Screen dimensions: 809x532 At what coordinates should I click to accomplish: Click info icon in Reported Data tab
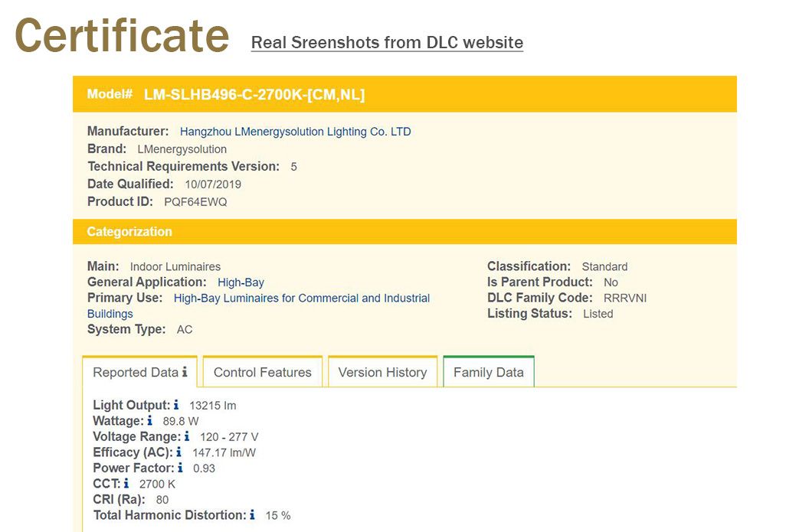185,372
